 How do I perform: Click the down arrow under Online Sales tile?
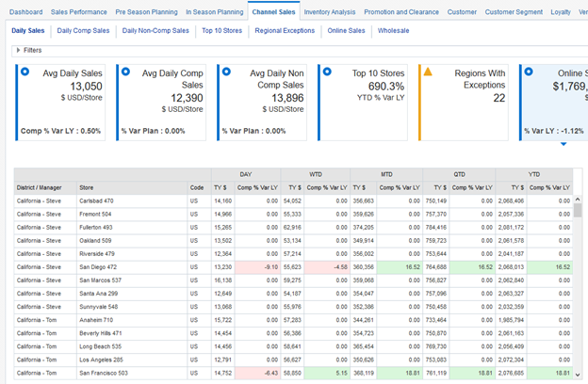tap(563, 144)
